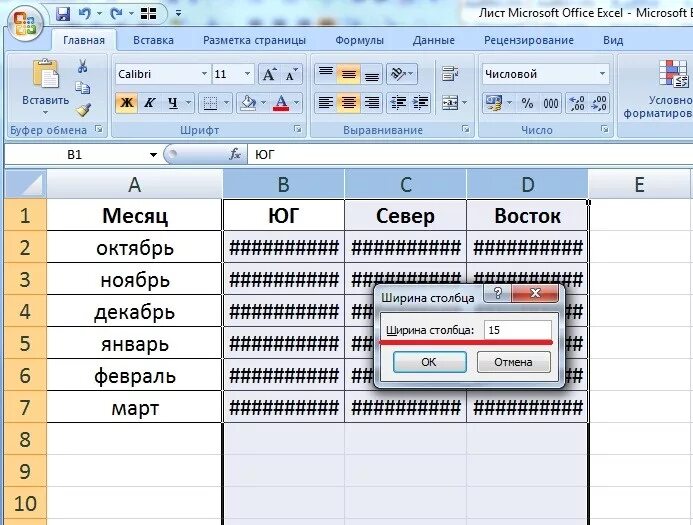Pick fill color with the paint bucket
The width and height of the screenshot is (693, 525).
(x=248, y=103)
